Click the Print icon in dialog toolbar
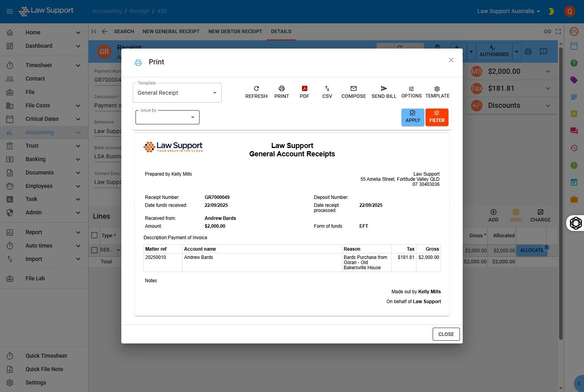 tap(282, 92)
